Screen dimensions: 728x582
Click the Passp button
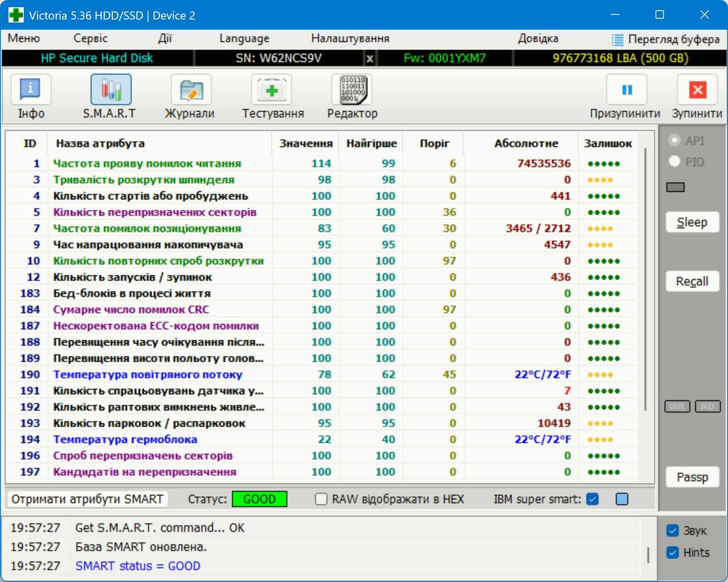coord(692,477)
